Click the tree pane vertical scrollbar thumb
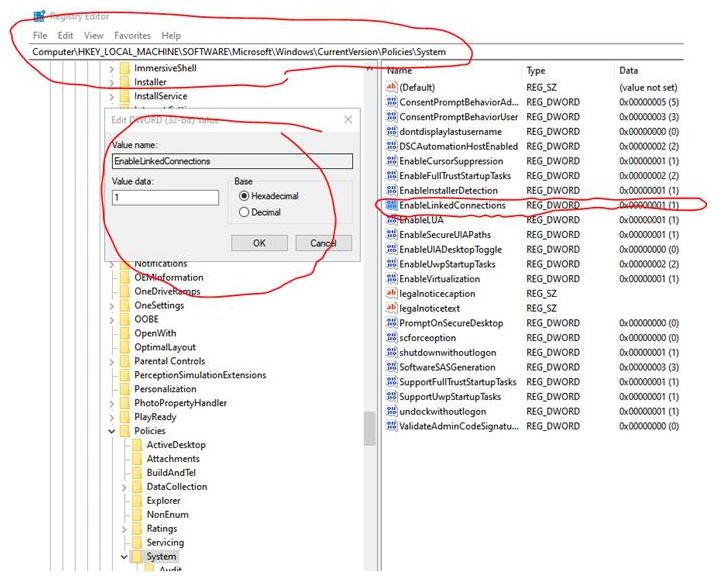Viewport: 727px width, 579px height. click(x=369, y=428)
